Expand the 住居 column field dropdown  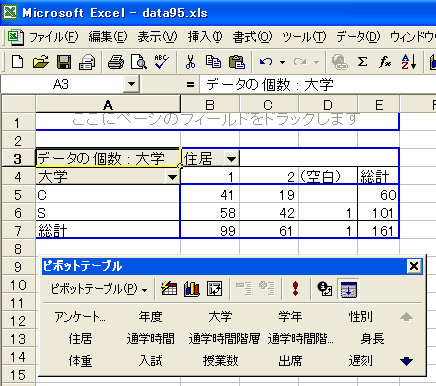231,159
